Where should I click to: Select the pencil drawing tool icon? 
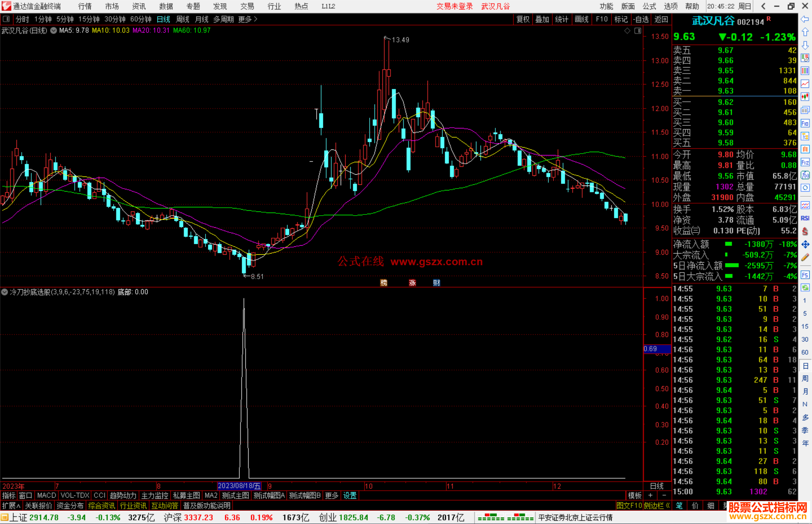click(x=805, y=257)
